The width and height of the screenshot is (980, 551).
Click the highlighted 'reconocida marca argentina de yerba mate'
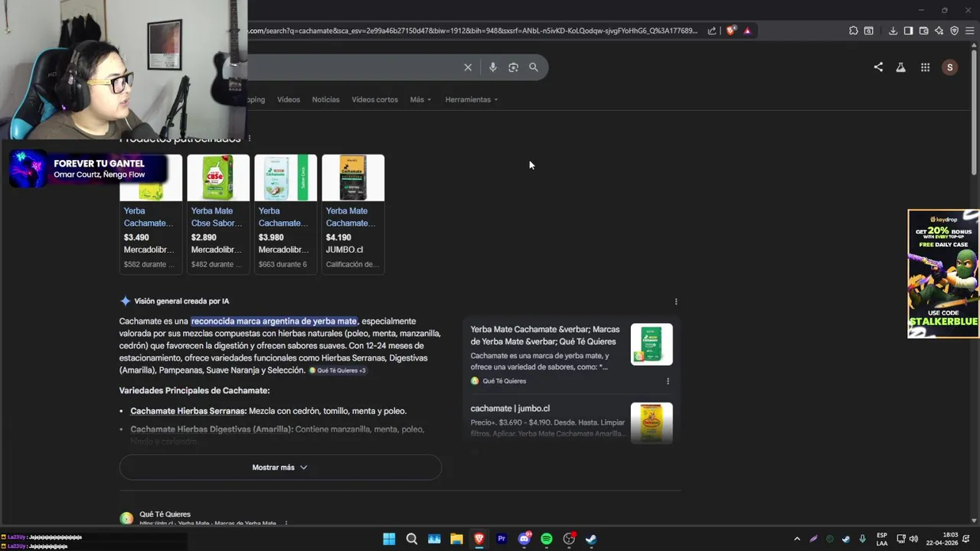[x=274, y=321]
